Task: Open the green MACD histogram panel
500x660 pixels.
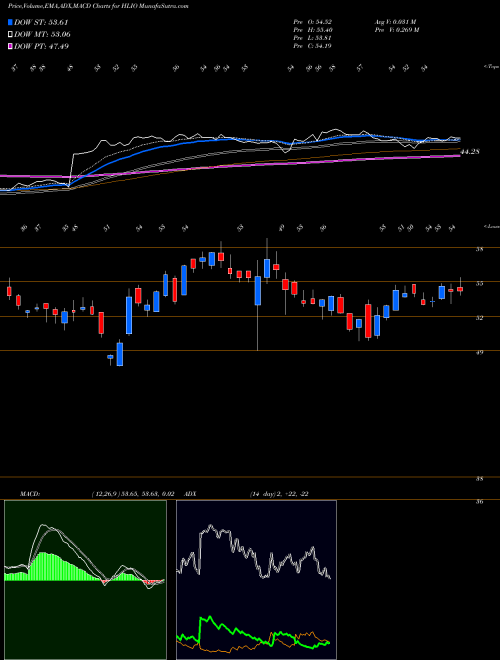Action: 85,580
